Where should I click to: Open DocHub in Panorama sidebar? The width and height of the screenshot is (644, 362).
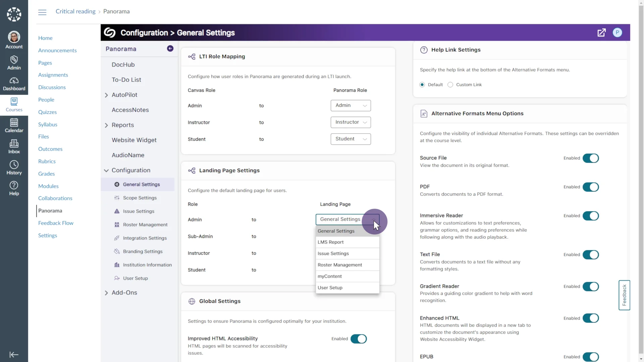point(123,65)
